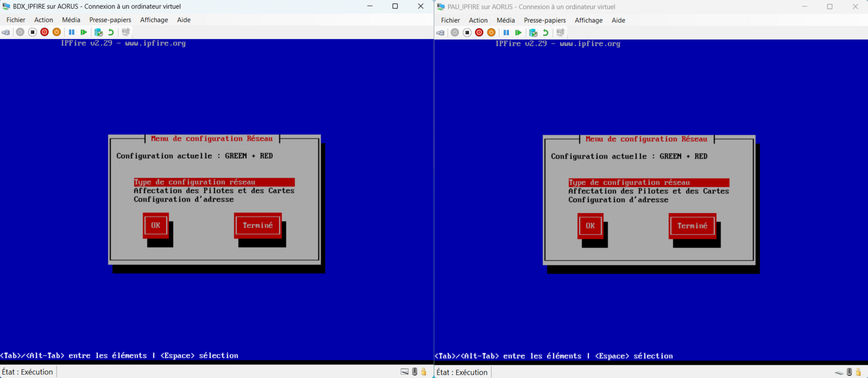Open the Affichage menu in PAU_IPFIRE window

589,21
